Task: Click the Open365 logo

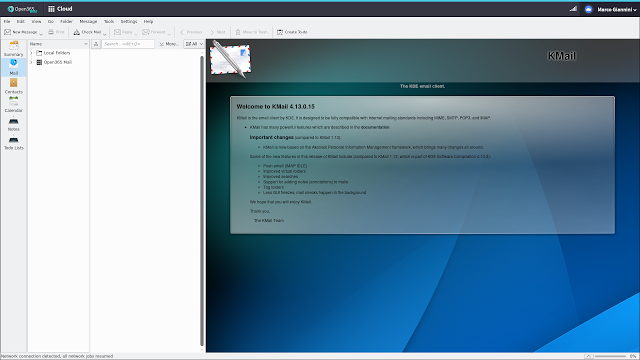Action: point(22,9)
